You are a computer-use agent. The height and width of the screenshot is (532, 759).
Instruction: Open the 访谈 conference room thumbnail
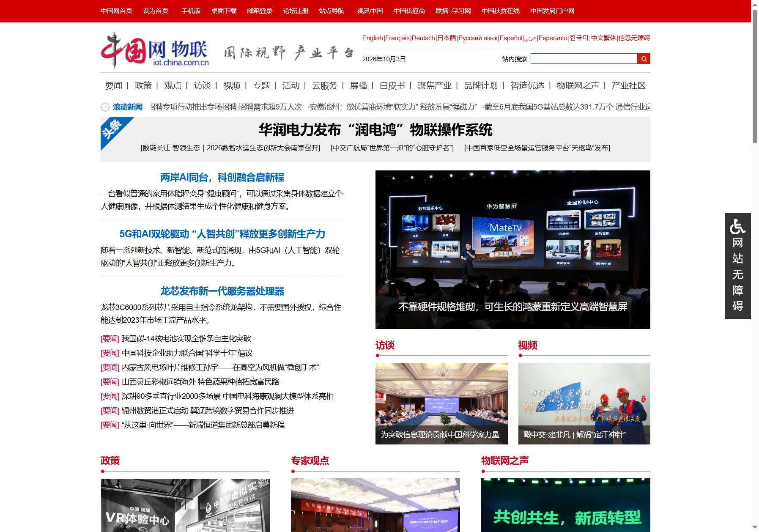pyautogui.click(x=441, y=403)
